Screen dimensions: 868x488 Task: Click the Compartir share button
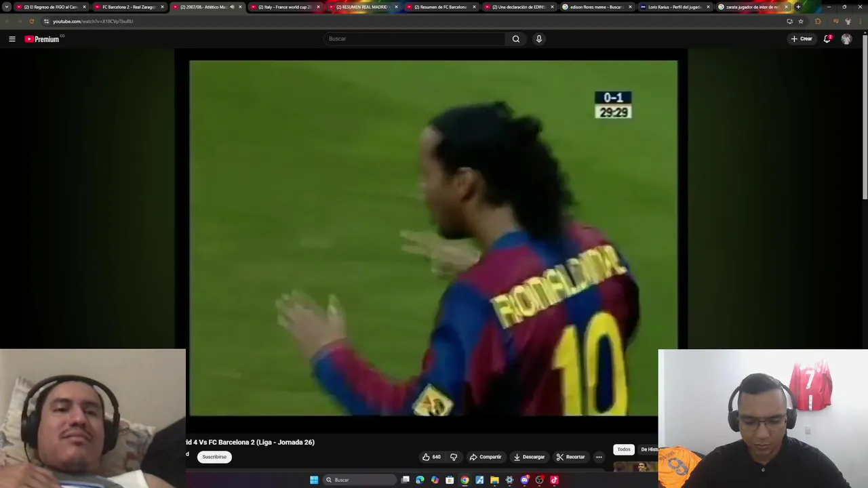point(486,457)
